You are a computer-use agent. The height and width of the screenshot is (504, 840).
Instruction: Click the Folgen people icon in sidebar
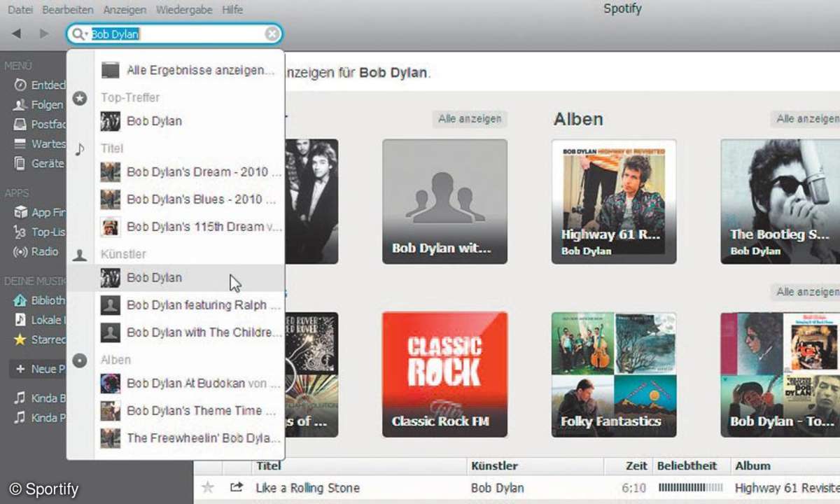(20, 105)
